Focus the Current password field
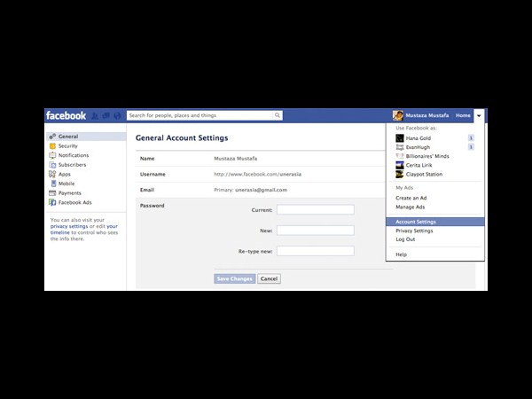The height and width of the screenshot is (399, 532). click(316, 209)
